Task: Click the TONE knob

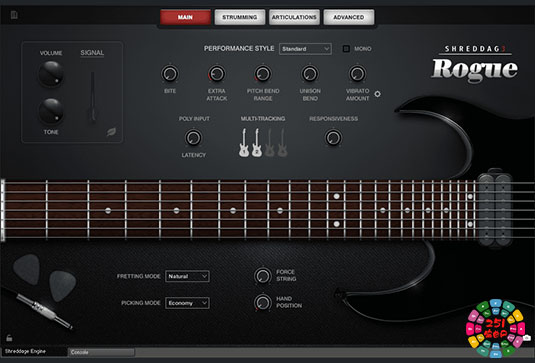Action: (x=51, y=111)
